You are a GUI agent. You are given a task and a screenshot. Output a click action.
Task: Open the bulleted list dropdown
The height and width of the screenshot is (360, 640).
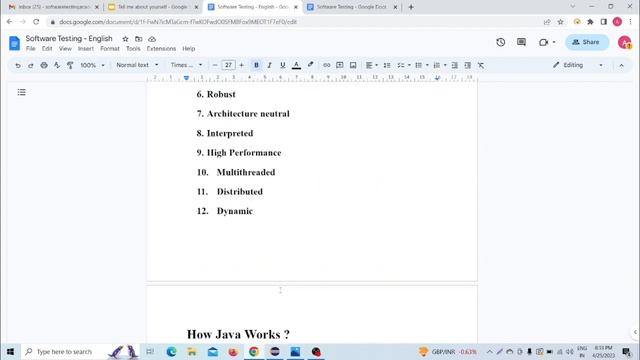click(x=422, y=65)
